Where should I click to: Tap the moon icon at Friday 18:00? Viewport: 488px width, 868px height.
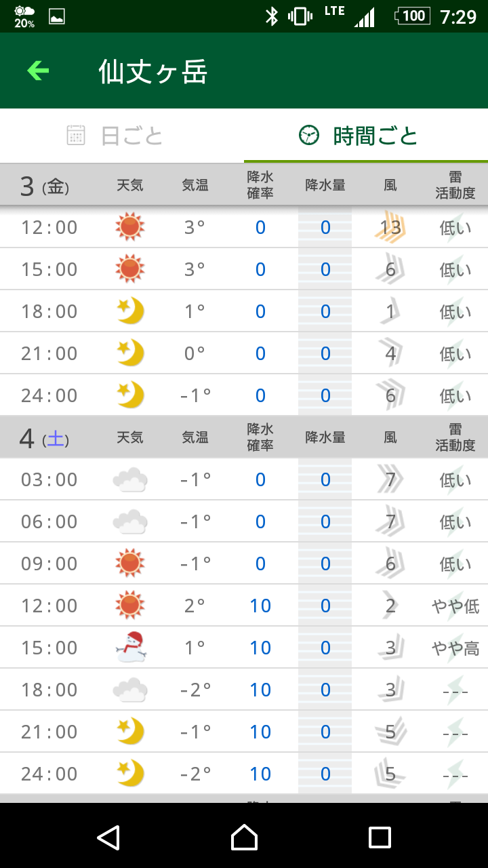click(x=129, y=311)
